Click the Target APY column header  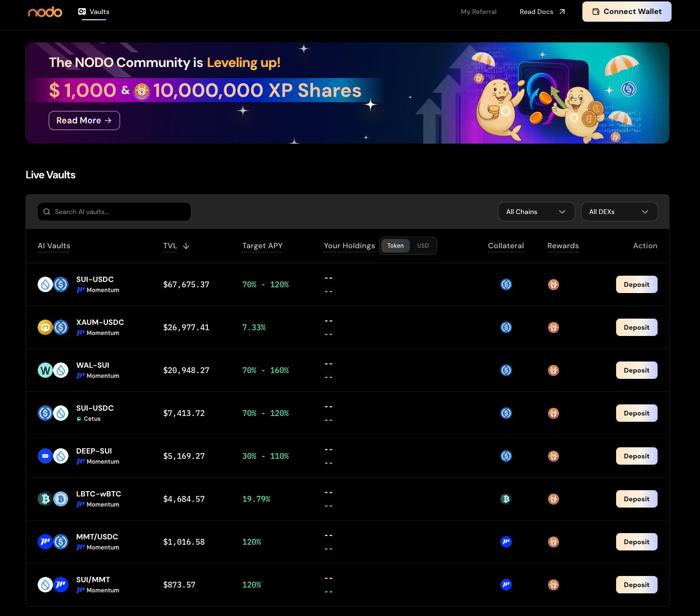tap(262, 246)
